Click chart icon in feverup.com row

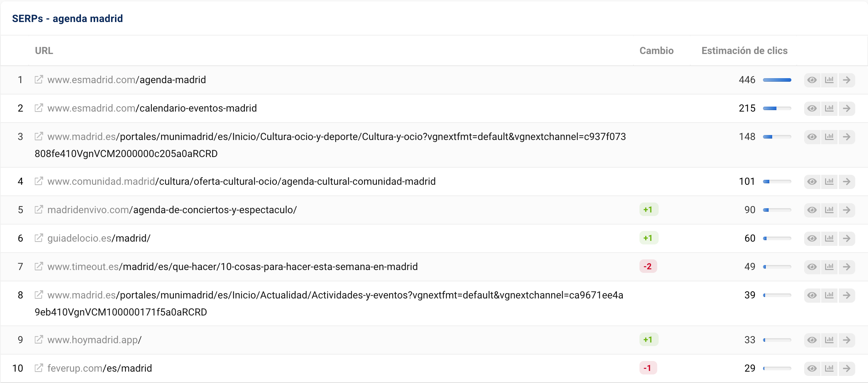pos(829,368)
